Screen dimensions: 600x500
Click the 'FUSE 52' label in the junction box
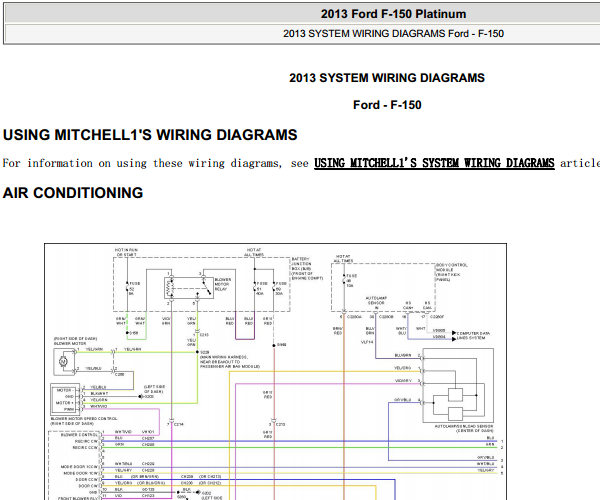135,288
